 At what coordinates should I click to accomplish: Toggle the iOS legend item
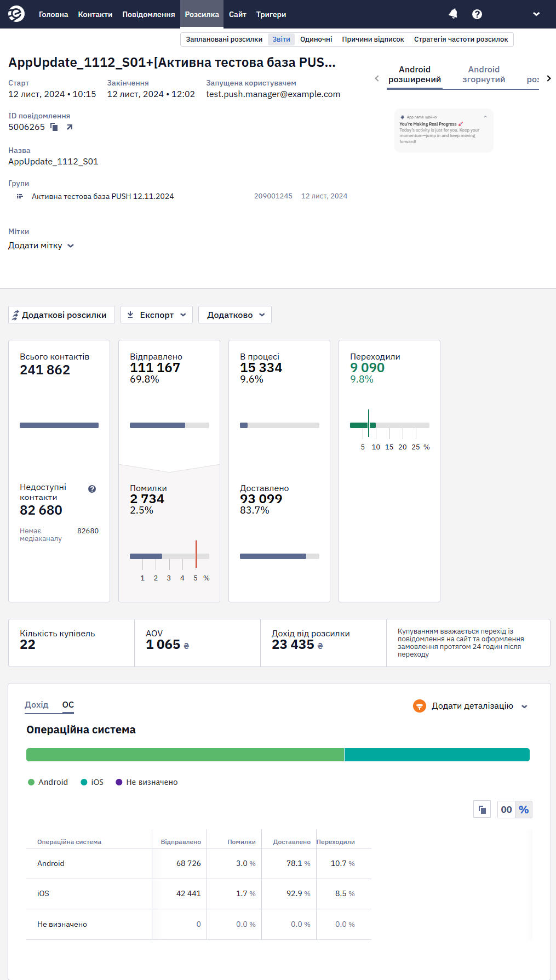point(92,782)
